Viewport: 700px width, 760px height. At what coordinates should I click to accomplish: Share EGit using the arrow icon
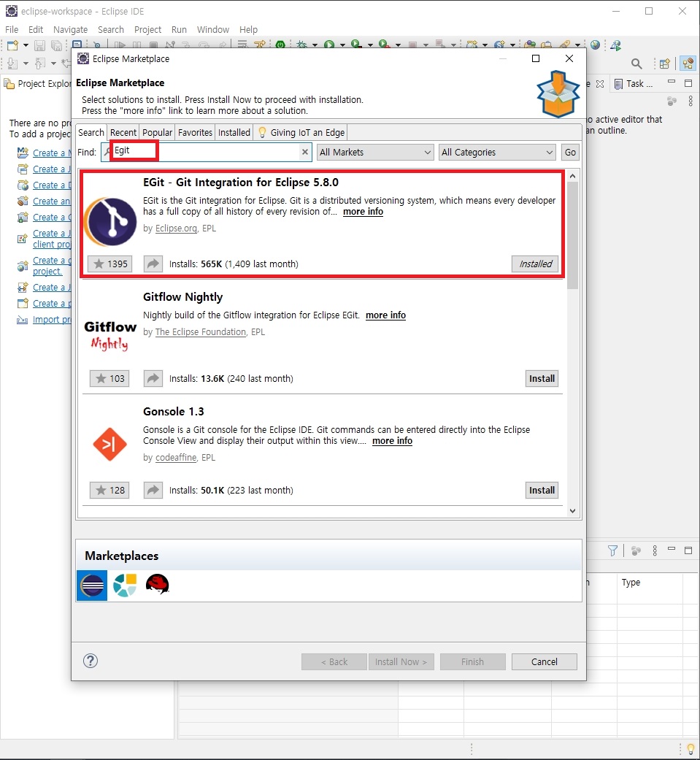click(x=153, y=264)
